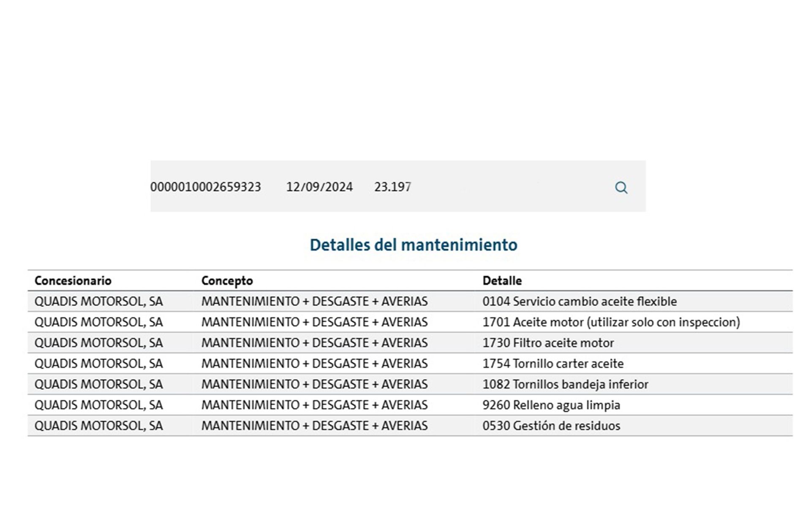Click QUADIS MOTORSOL, SA in first row
Viewport: 811px width, 532px height.
point(98,301)
